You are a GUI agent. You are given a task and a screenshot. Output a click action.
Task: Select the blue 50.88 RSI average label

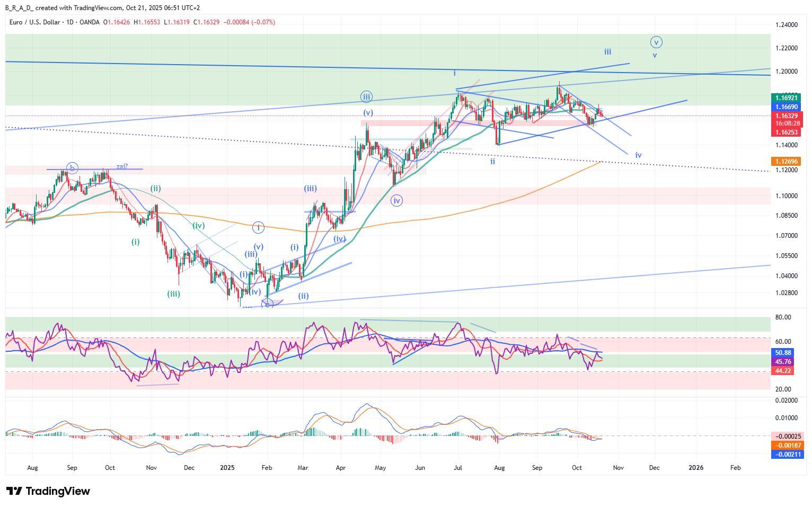click(783, 353)
